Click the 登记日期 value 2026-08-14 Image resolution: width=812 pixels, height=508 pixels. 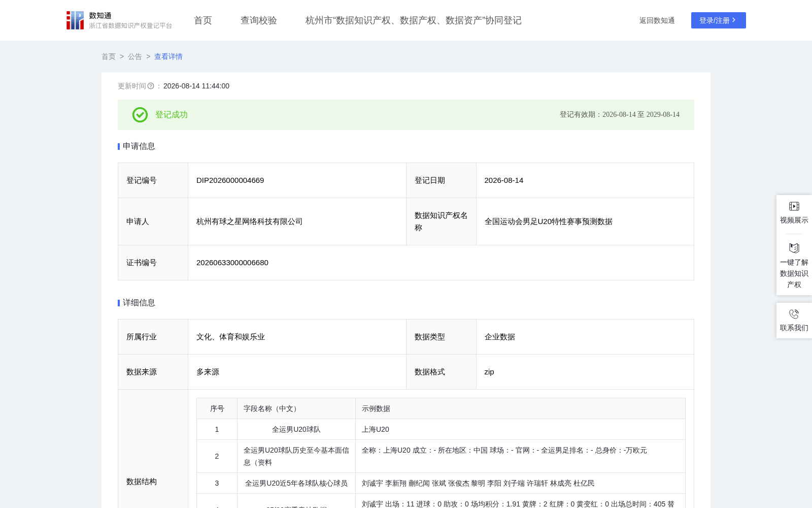click(x=504, y=180)
